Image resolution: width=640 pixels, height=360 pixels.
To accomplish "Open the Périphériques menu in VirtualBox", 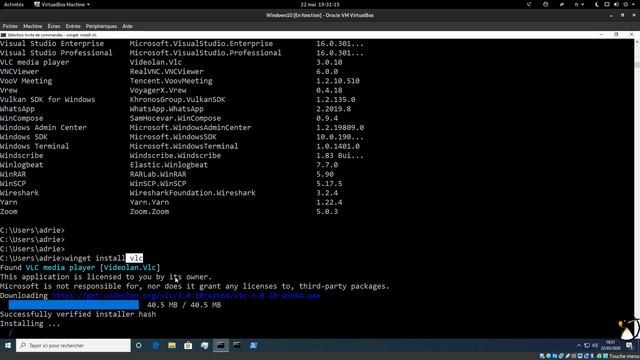I will (x=101, y=26).
